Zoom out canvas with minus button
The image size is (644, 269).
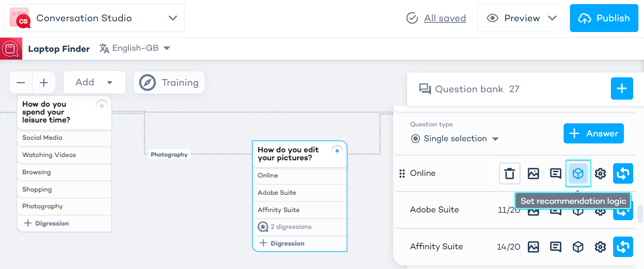tap(21, 82)
